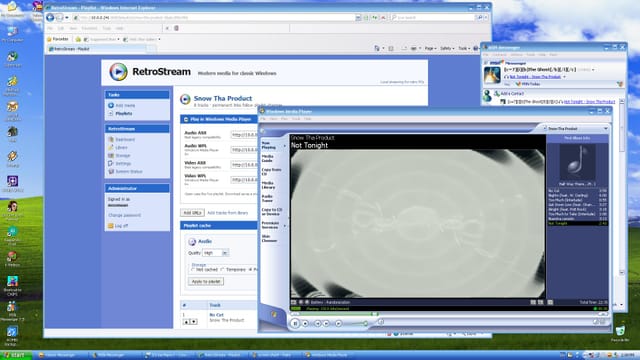Image resolution: width=640 pixels, height=360 pixels.
Task: Click the Audio ASX URL field
Action: click(x=244, y=134)
